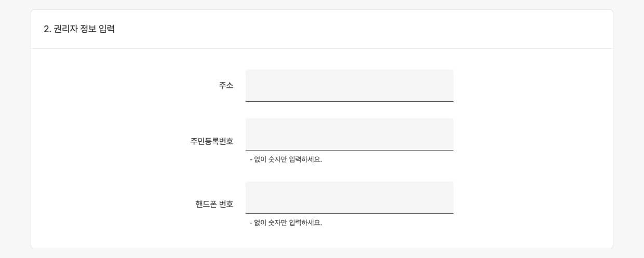Click the 주민등록번호 field label
The height and width of the screenshot is (258, 644).
click(211, 141)
